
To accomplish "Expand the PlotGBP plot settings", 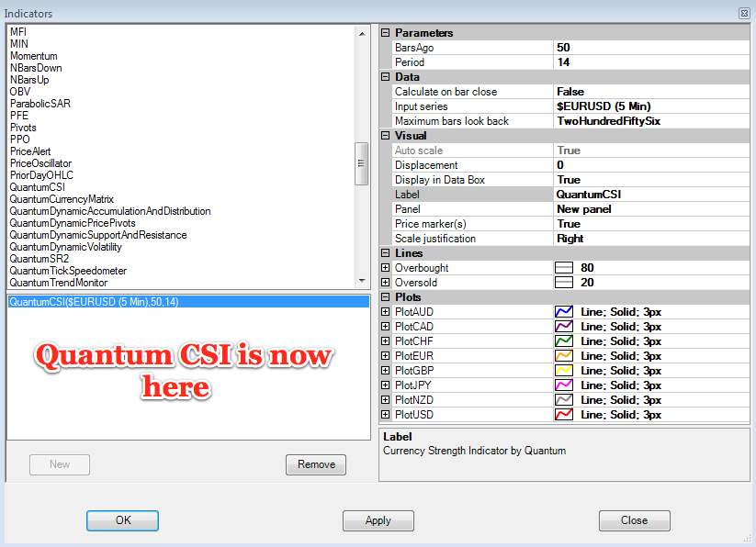I will (385, 370).
